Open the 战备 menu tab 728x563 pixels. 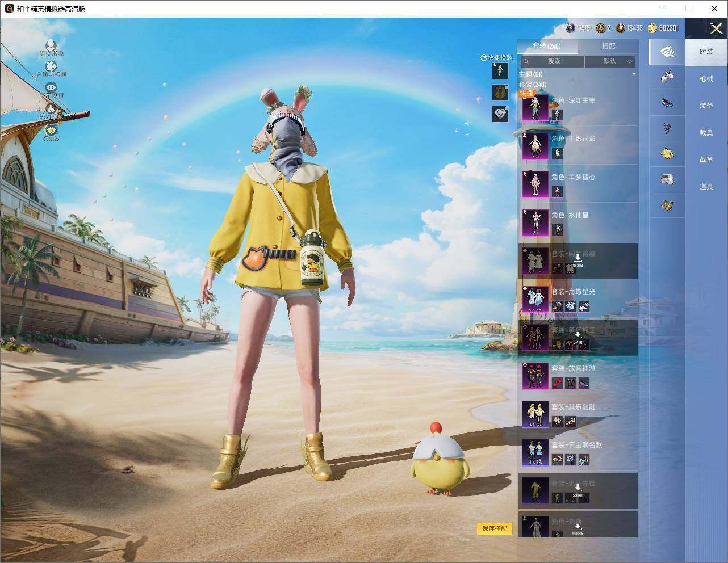coord(706,159)
